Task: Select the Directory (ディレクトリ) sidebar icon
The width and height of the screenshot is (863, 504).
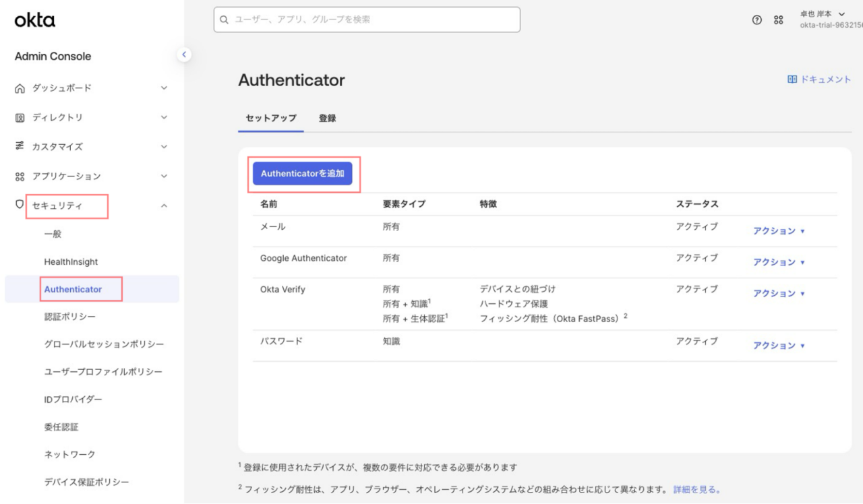Action: coord(19,117)
